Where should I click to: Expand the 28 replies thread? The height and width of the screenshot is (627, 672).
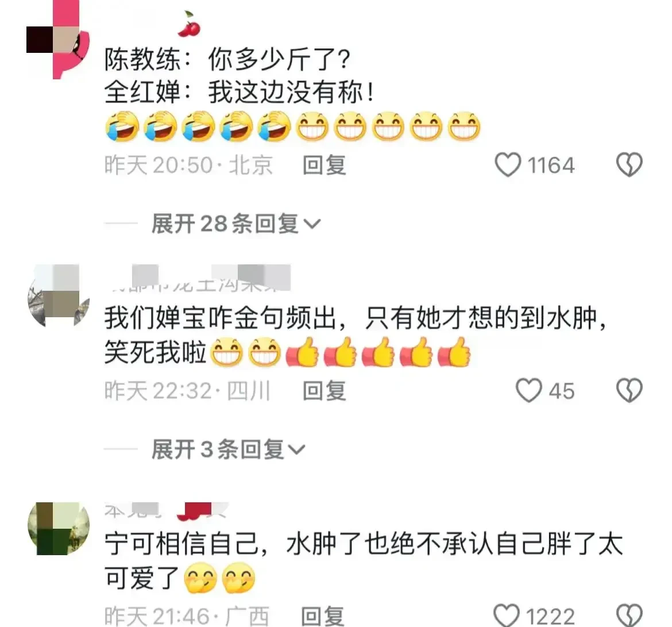coord(235,224)
